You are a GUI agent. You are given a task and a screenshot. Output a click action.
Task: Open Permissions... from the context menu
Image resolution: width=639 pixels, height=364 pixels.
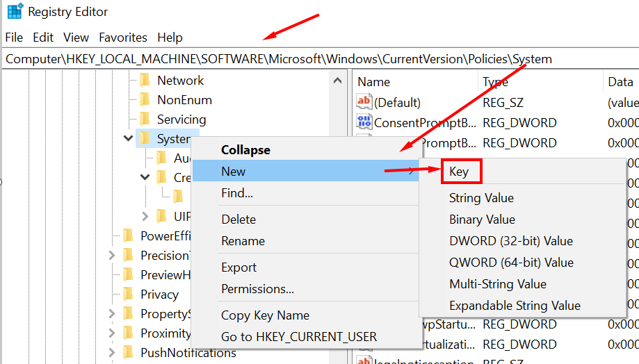[306, 289]
